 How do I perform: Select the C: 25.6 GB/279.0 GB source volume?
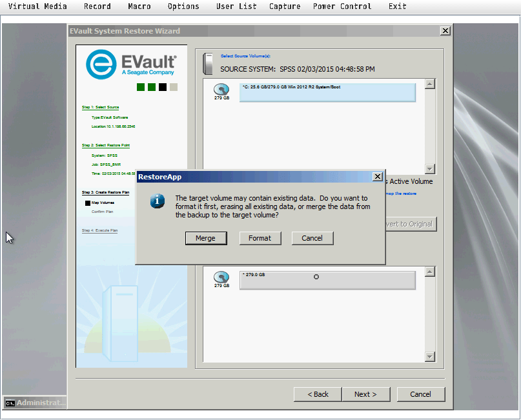tap(327, 93)
